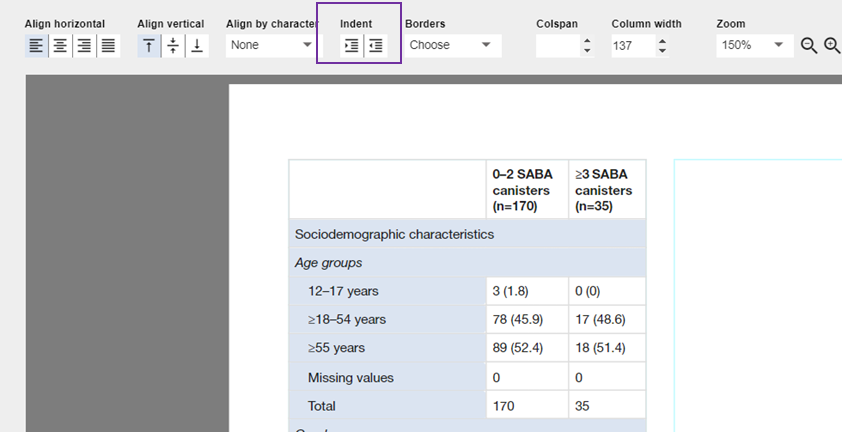Select the empty top-left header cell
The width and height of the screenshot is (843, 432).
(x=388, y=190)
